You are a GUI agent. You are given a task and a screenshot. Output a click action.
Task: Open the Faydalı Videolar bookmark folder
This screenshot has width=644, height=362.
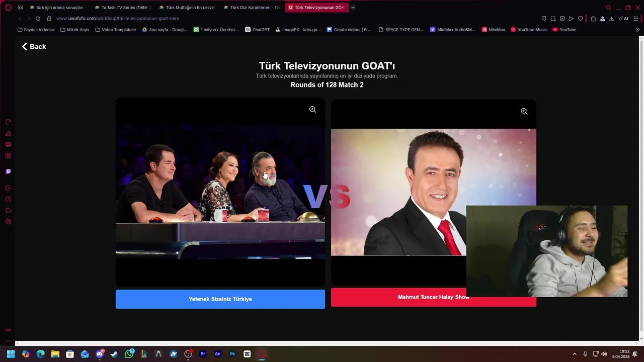pos(36,30)
